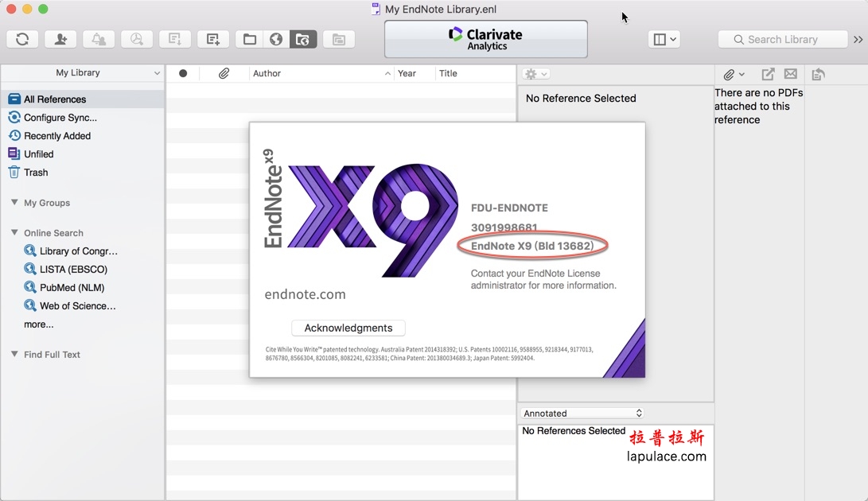868x501 pixels.
Task: Select All References in sidebar
Action: pos(83,99)
